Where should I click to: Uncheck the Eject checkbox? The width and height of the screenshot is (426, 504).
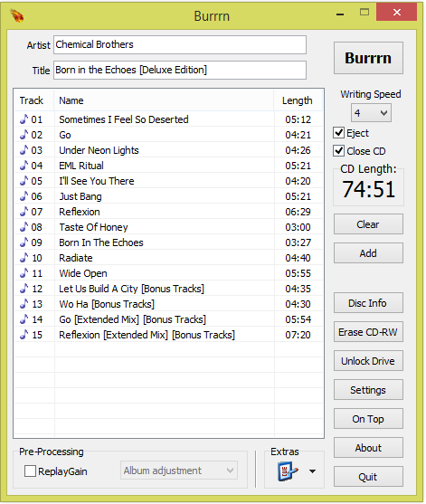tap(338, 133)
